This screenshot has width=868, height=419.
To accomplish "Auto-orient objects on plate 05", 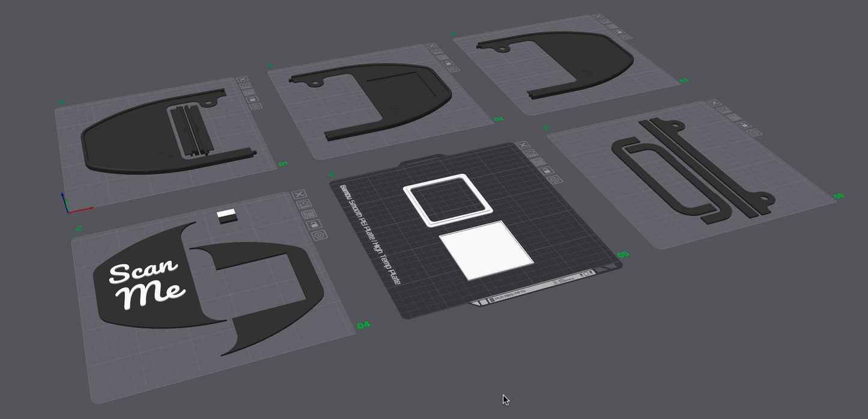I will (x=530, y=153).
